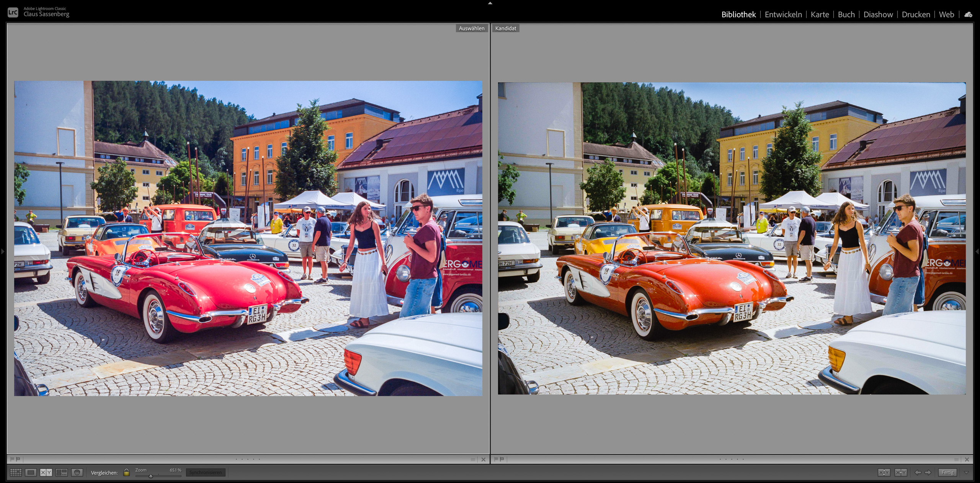Select previous photo arrow
Image resolution: width=980 pixels, height=483 pixels.
[918, 472]
